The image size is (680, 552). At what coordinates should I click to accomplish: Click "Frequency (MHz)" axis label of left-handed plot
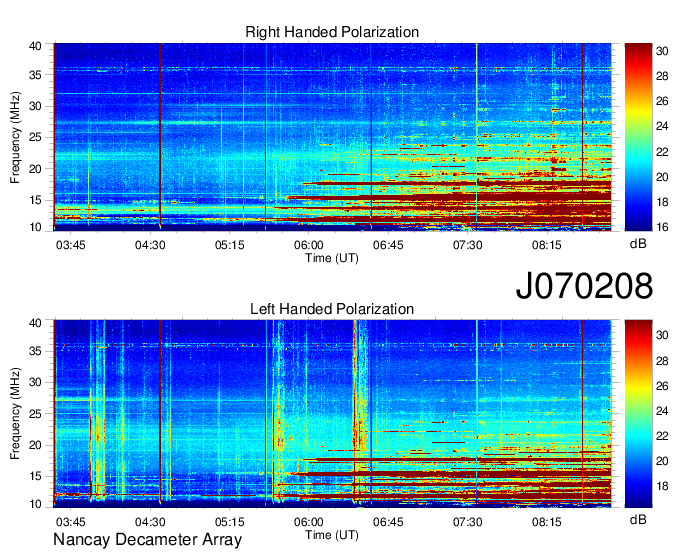tap(15, 414)
